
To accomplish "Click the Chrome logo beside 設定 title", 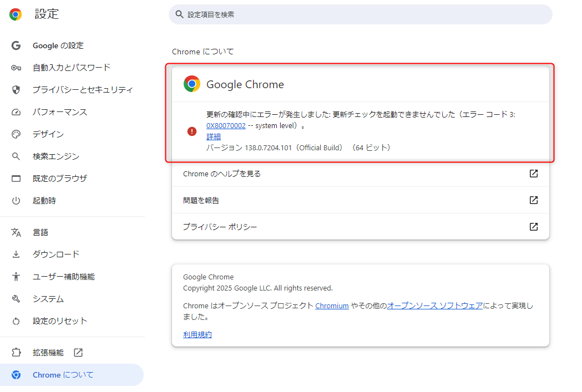I will [x=16, y=14].
